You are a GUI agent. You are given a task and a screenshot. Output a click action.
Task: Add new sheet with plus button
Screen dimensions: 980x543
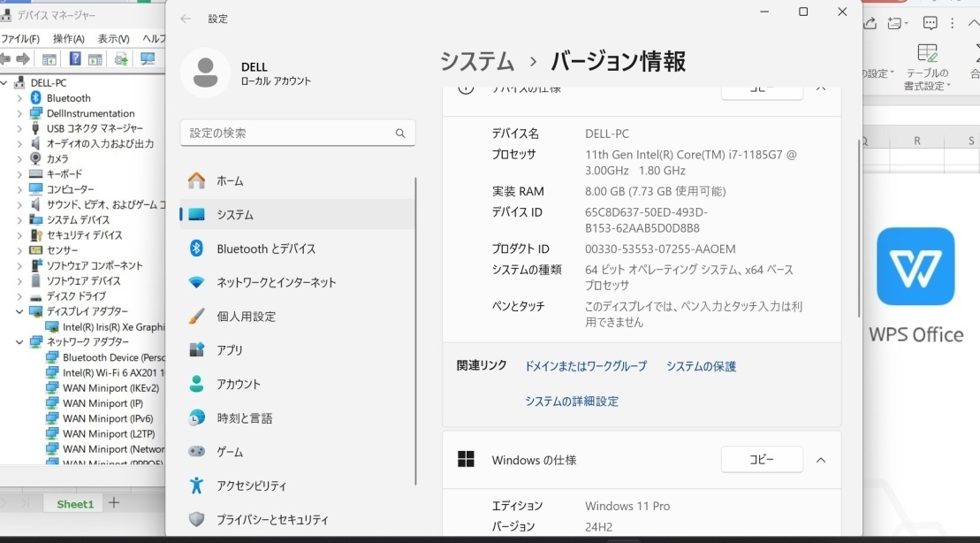pos(114,502)
